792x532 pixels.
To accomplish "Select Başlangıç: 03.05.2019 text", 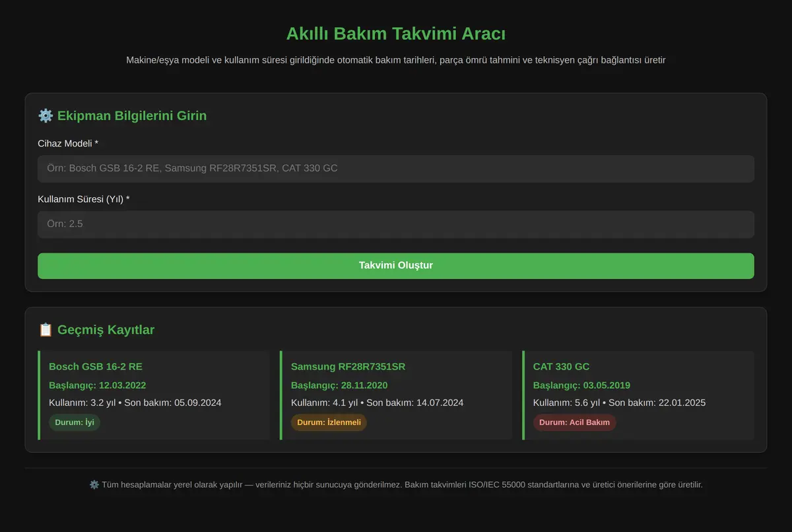I will [x=581, y=385].
